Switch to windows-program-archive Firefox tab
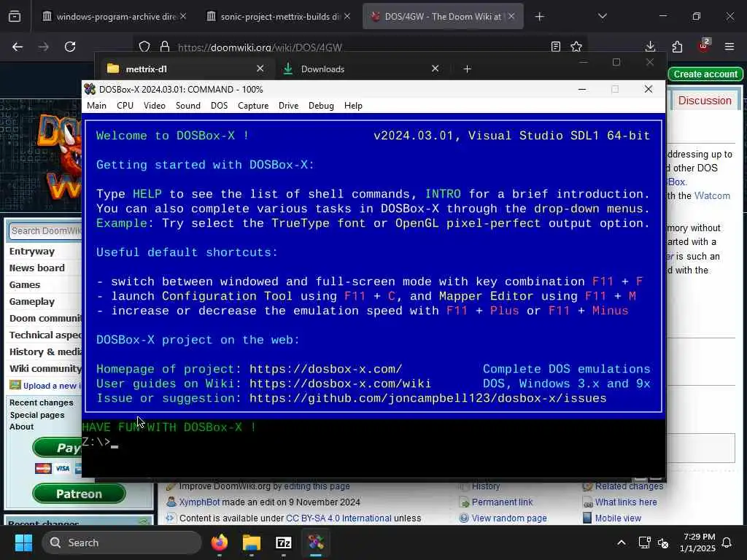 coord(115,17)
